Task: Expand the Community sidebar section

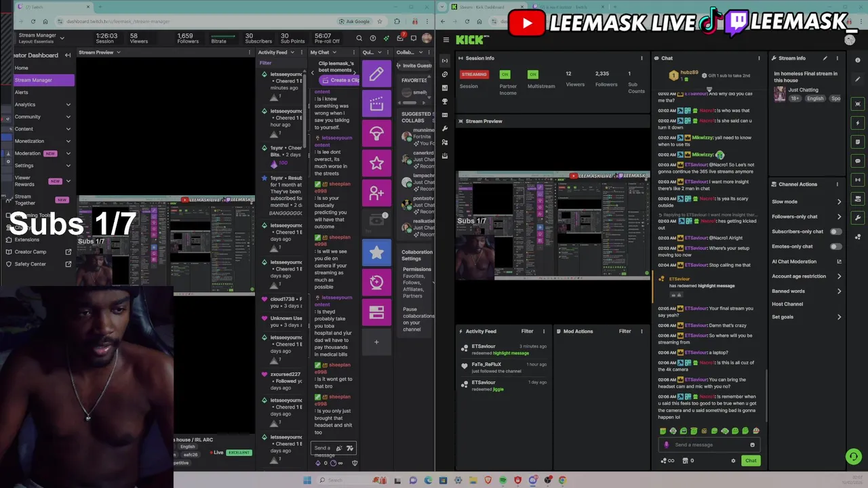Action: click(68, 117)
